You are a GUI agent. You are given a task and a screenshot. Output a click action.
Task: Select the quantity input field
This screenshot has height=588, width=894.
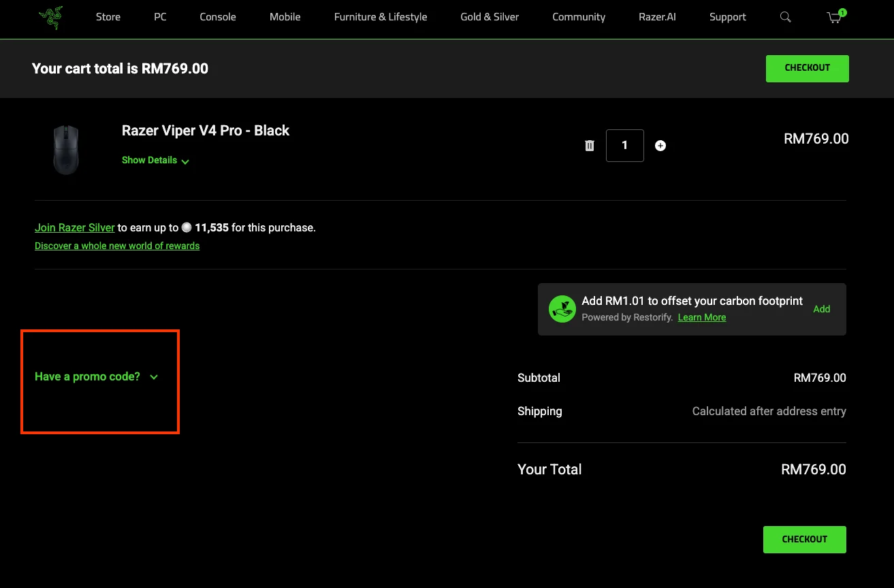[624, 145]
